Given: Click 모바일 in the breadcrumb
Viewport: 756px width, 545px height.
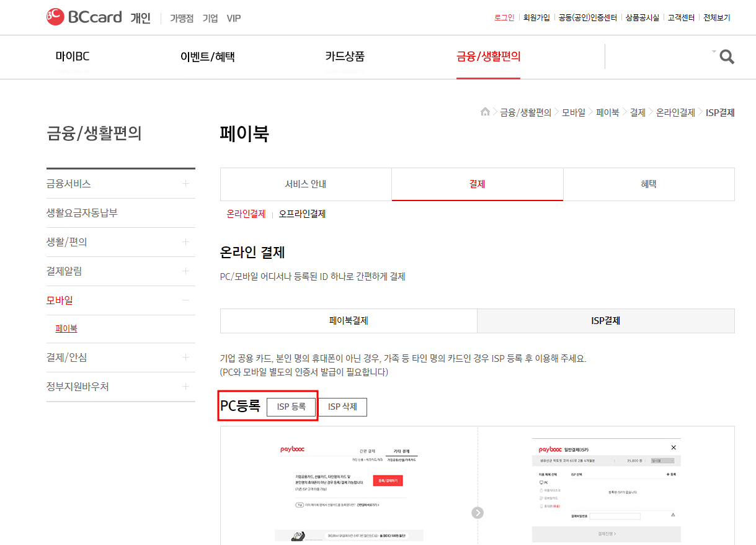Looking at the screenshot, I should (574, 112).
